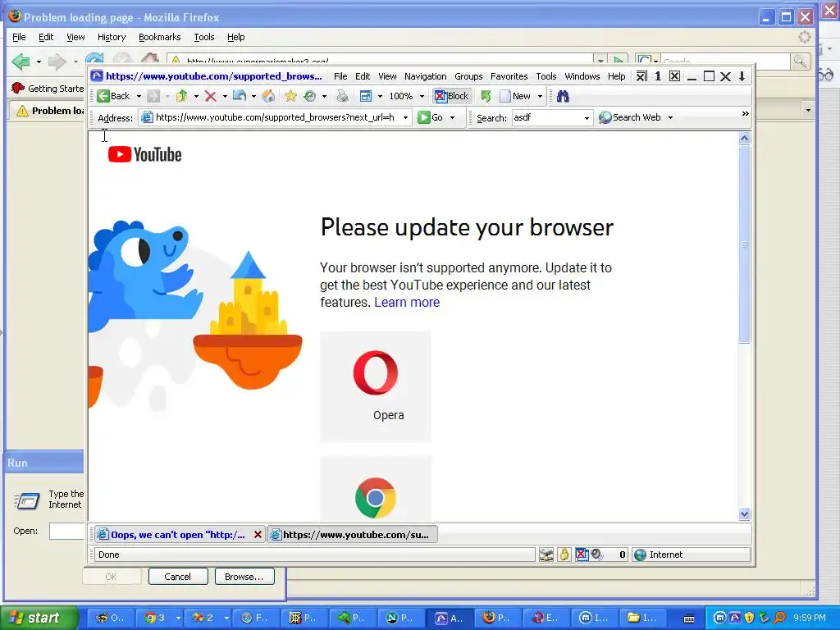Open the Firefox Bookmarks menu
The image size is (840, 630).
[x=159, y=37]
